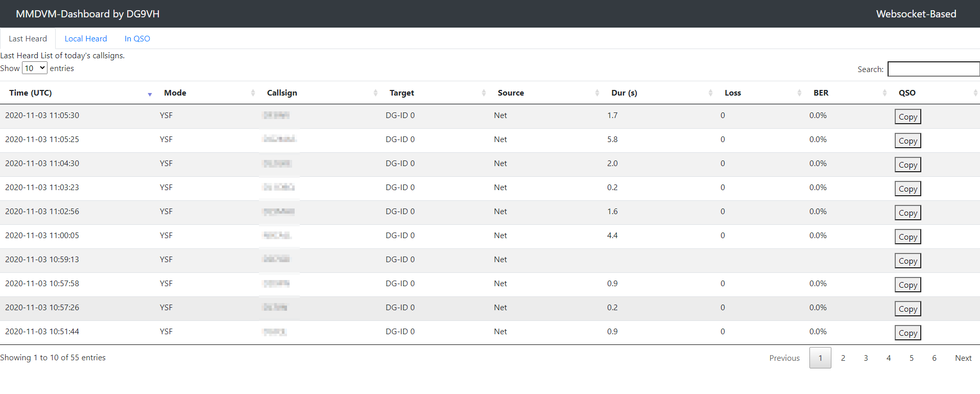Viewport: 980px width, 394px height.
Task: Click sort arrows icon in Callsign column
Action: point(375,93)
